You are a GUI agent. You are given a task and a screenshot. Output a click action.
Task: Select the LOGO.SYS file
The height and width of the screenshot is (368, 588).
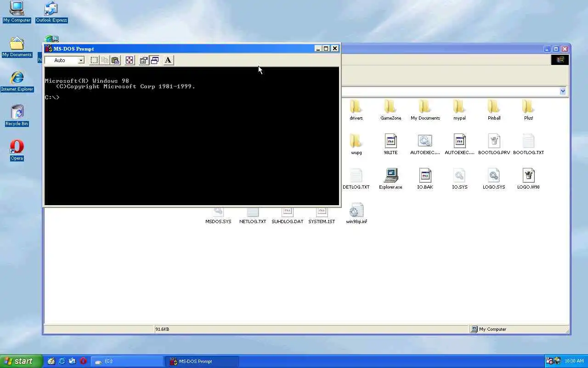(x=494, y=179)
